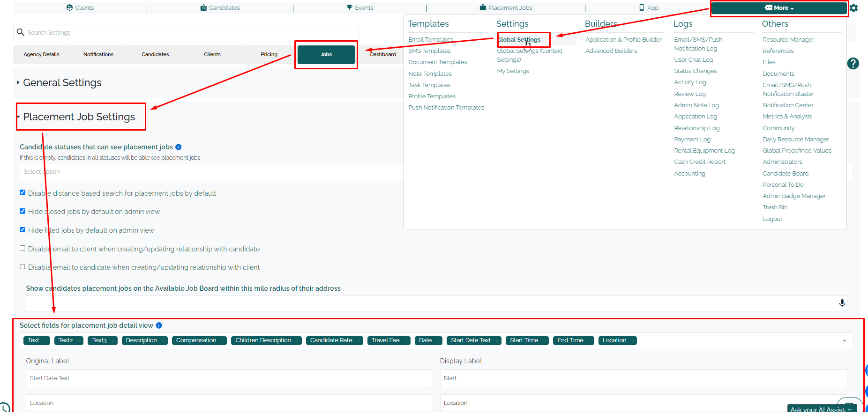The width and height of the screenshot is (868, 412).
Task: Open the App navigation item
Action: point(649,8)
